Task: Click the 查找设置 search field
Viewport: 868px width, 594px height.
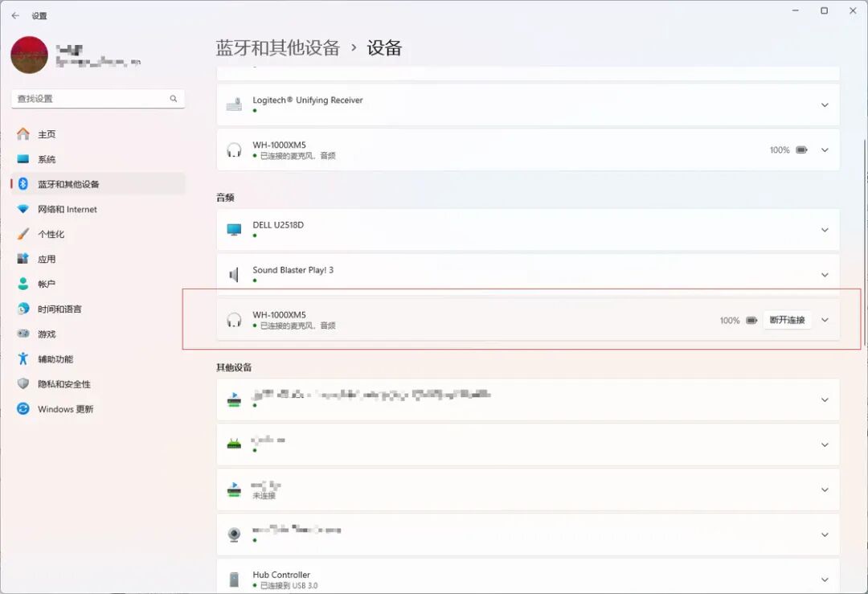Action: point(98,99)
